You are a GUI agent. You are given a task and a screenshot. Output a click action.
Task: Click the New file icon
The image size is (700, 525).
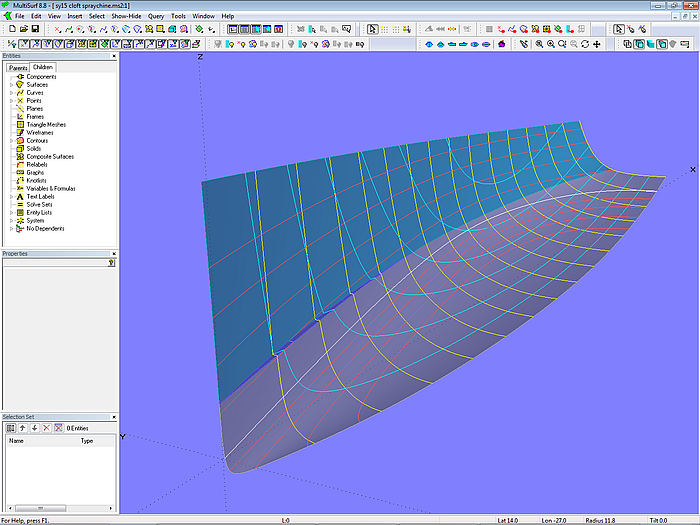11,29
